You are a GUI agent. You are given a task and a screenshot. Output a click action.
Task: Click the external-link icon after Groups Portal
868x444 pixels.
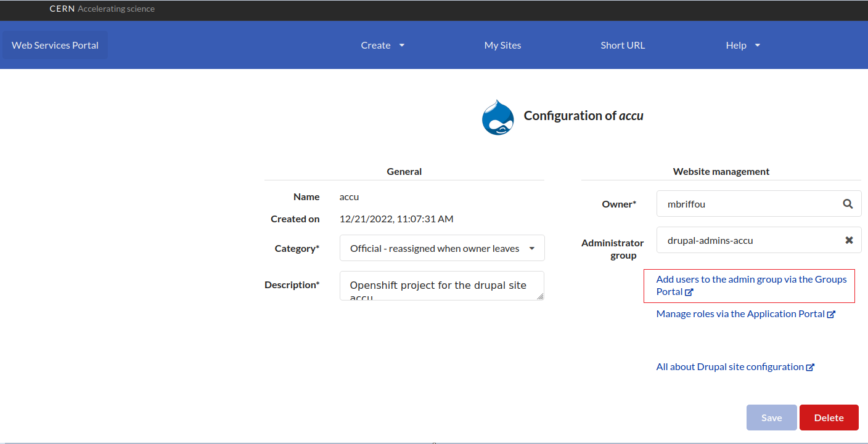click(x=689, y=292)
